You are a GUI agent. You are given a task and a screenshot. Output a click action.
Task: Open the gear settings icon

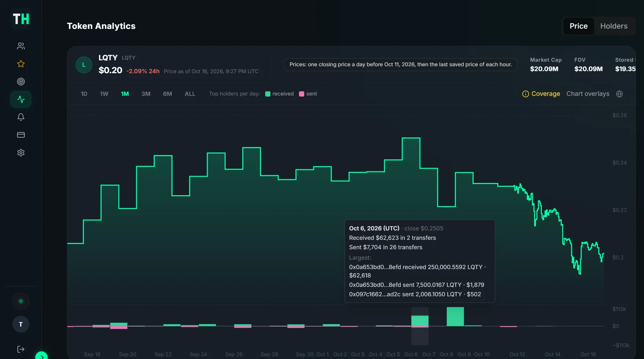[21, 153]
